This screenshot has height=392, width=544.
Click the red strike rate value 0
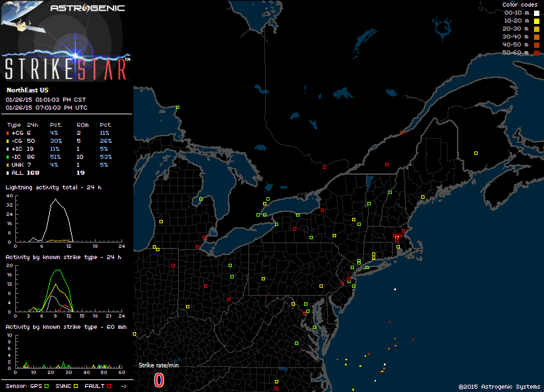(159, 380)
